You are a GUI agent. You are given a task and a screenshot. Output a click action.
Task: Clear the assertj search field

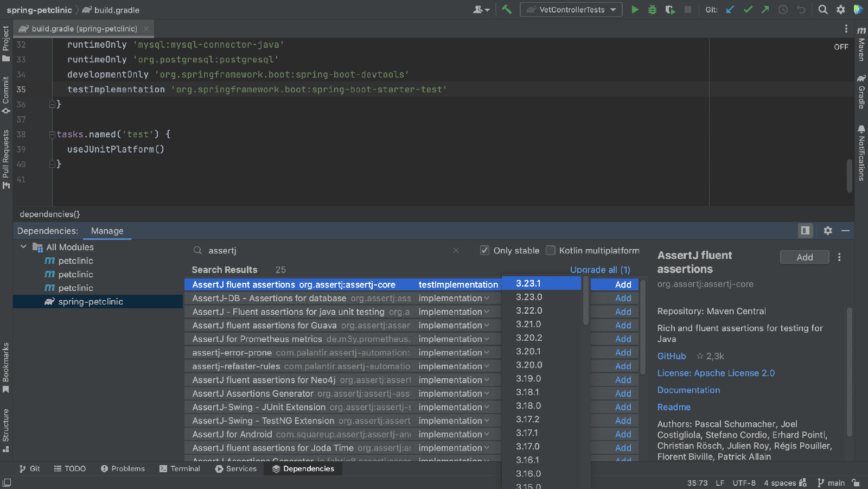click(456, 250)
